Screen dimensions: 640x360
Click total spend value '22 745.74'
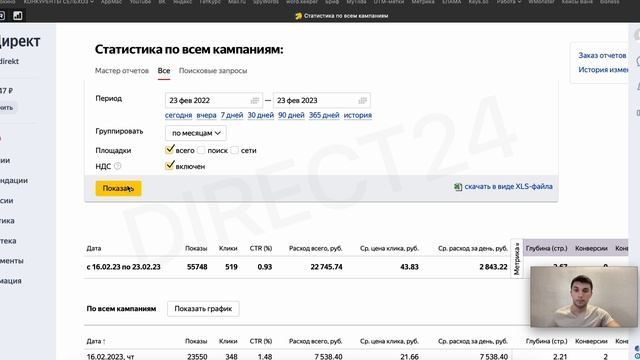[327, 267]
